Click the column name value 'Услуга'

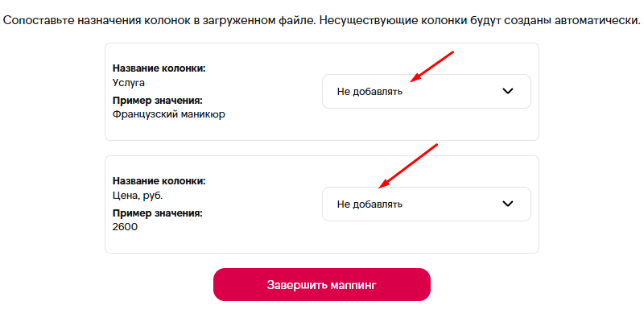click(x=129, y=83)
